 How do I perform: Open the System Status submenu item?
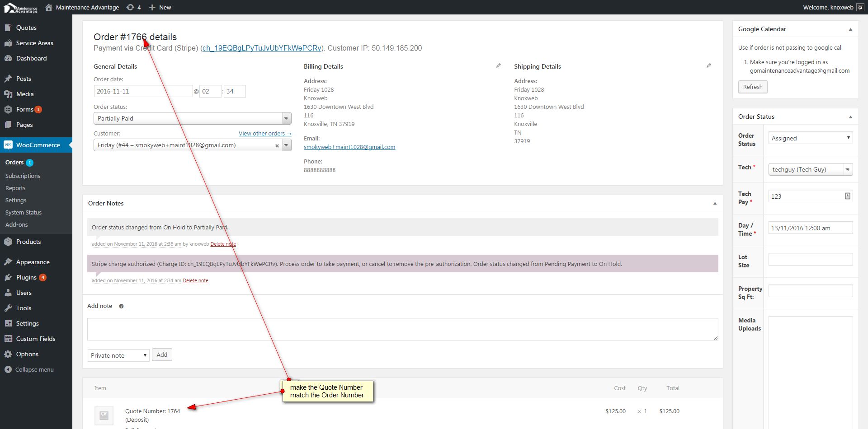(24, 212)
